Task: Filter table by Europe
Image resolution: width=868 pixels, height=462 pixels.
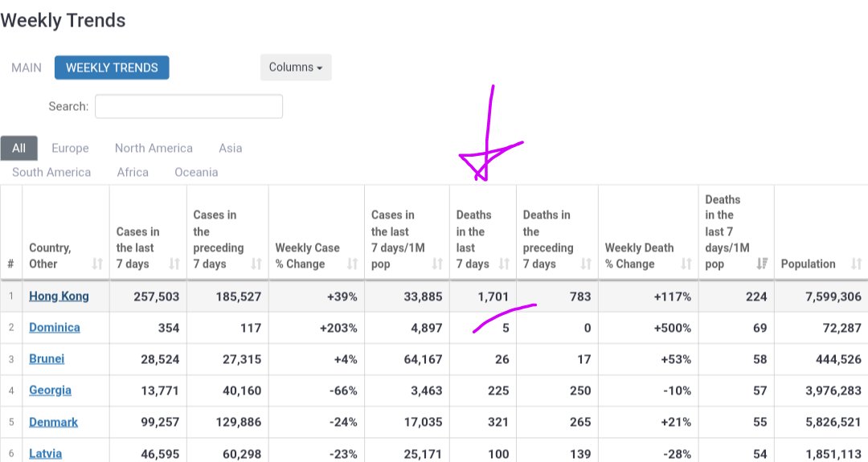Action: [x=70, y=149]
